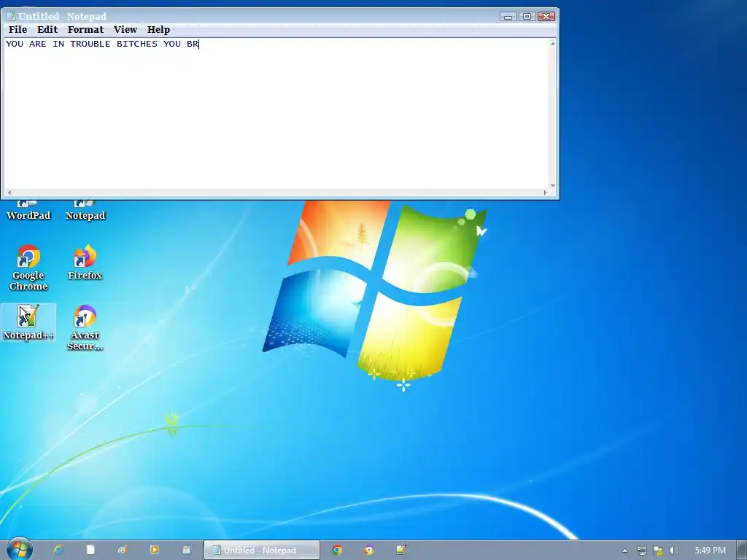Open the Format menu in Notepad

[x=85, y=29]
